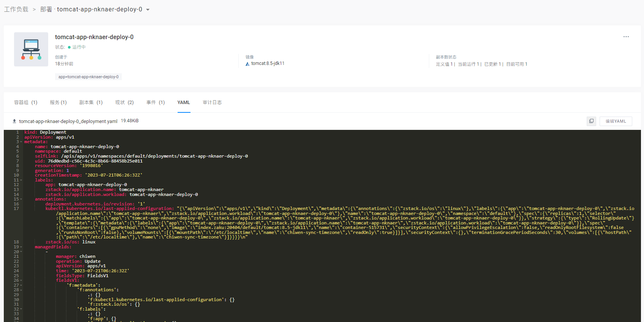644x322 pixels.
Task: Switch to the 容器组 (1) tab
Action: [25, 103]
